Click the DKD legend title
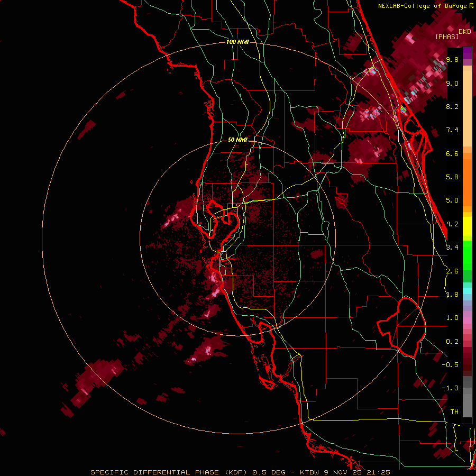476x476 pixels. click(x=465, y=32)
